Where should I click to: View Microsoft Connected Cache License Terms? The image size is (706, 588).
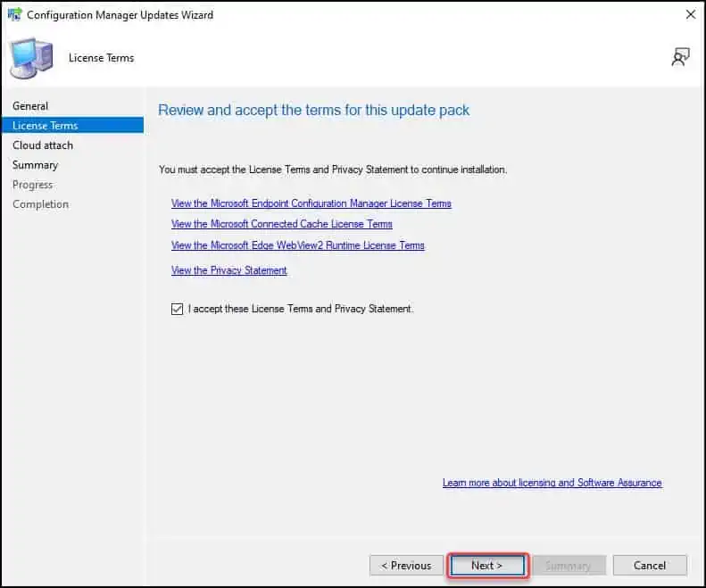(x=282, y=224)
